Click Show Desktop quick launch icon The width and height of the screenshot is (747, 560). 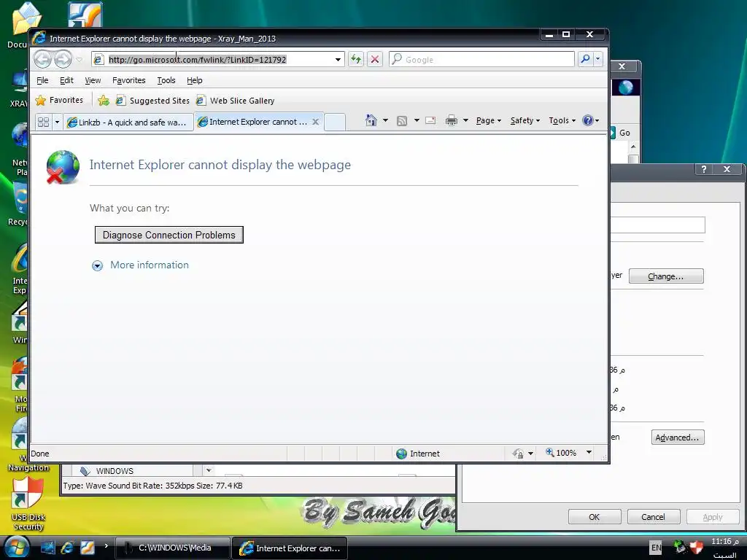pos(47,547)
